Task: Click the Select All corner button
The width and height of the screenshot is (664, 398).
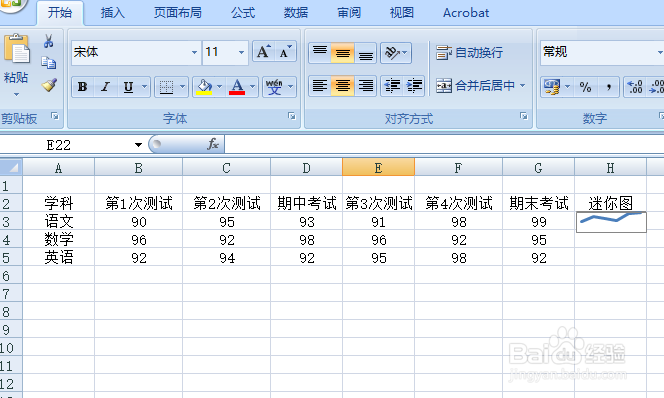Action: [11, 167]
